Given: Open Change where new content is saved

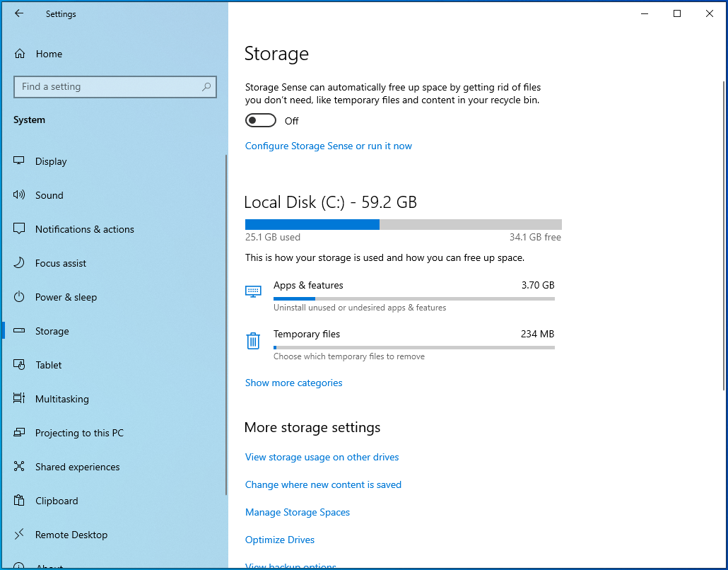Looking at the screenshot, I should (x=323, y=484).
